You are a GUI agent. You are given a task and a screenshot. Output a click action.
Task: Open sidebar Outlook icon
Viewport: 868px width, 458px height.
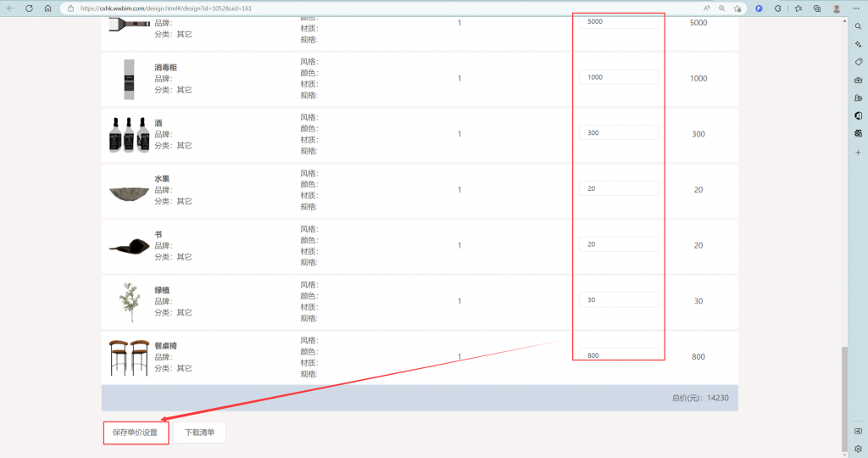click(x=858, y=133)
